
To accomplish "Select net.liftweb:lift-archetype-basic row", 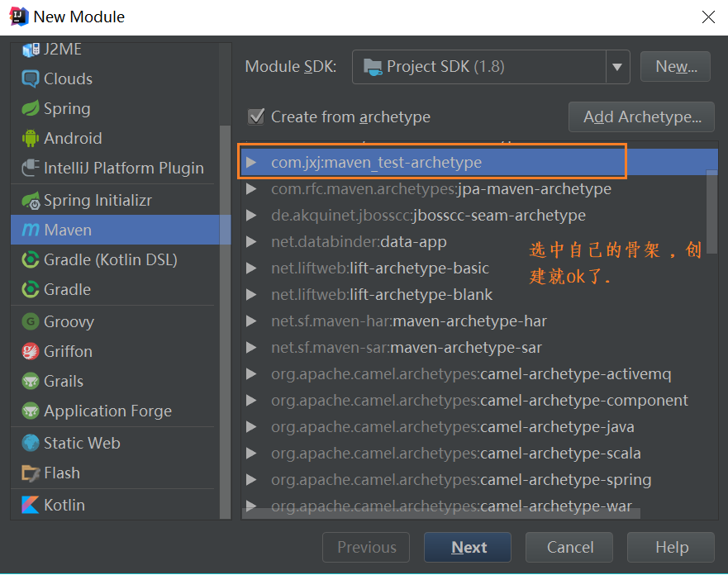I will [479, 268].
